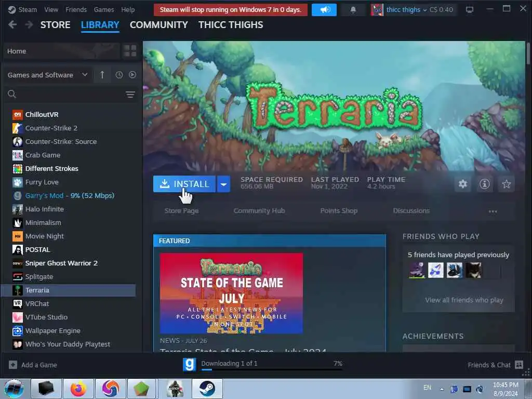Click the Garry's Mod download icon at bottom
This screenshot has width=532, height=399.
pos(189,365)
